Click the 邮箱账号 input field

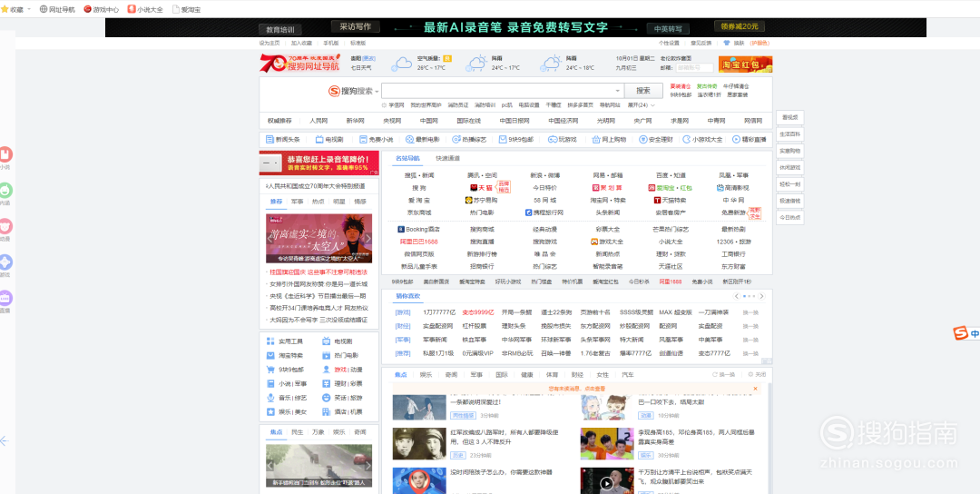tap(694, 67)
